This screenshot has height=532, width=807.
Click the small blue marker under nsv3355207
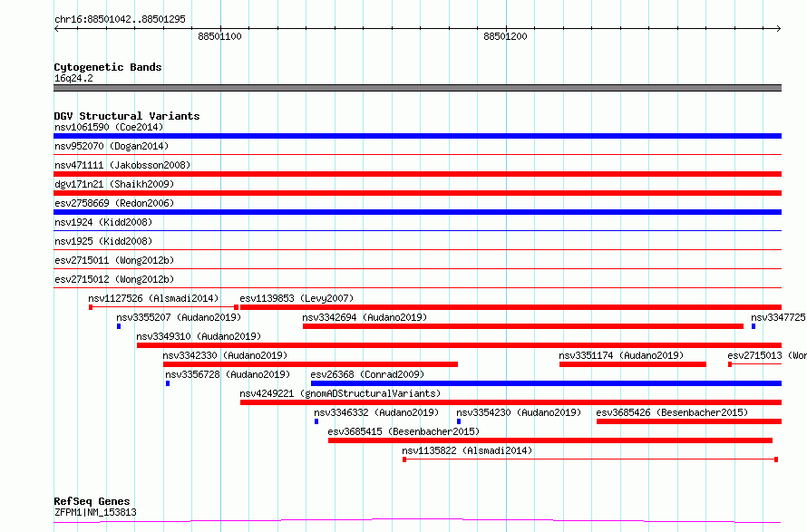119,326
